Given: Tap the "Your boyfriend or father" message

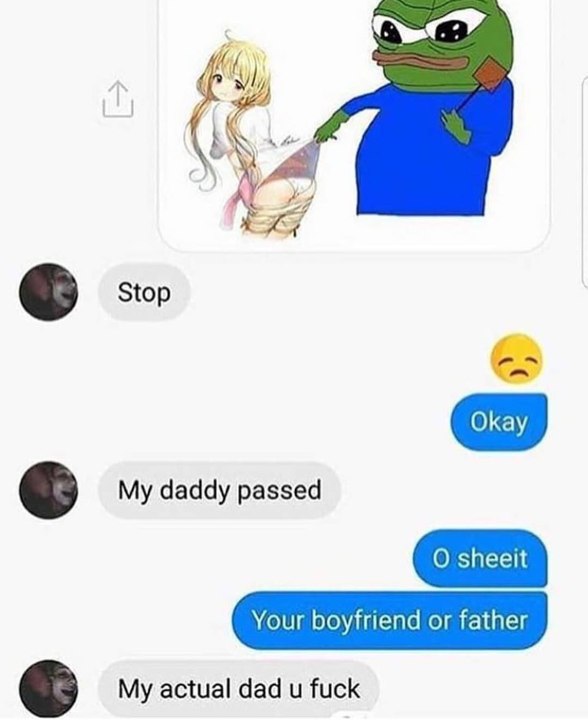Looking at the screenshot, I should coord(389,620).
